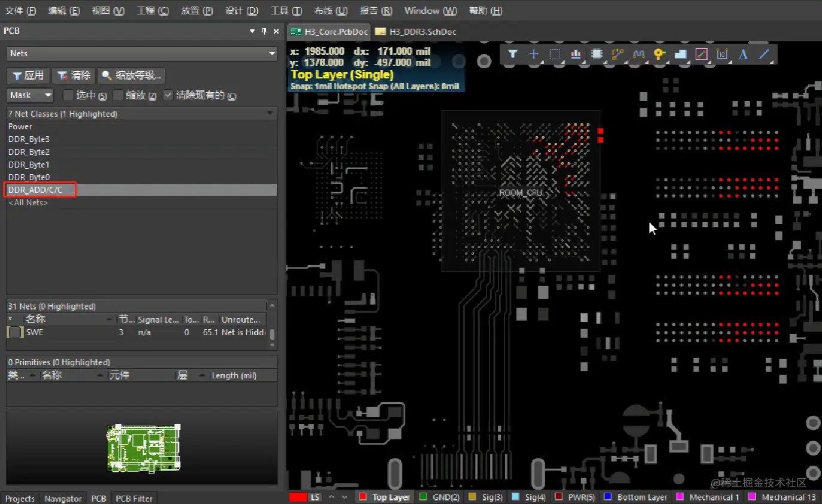Enable the 缩放 checkbox
This screenshot has width=822, height=504.
pos(118,95)
